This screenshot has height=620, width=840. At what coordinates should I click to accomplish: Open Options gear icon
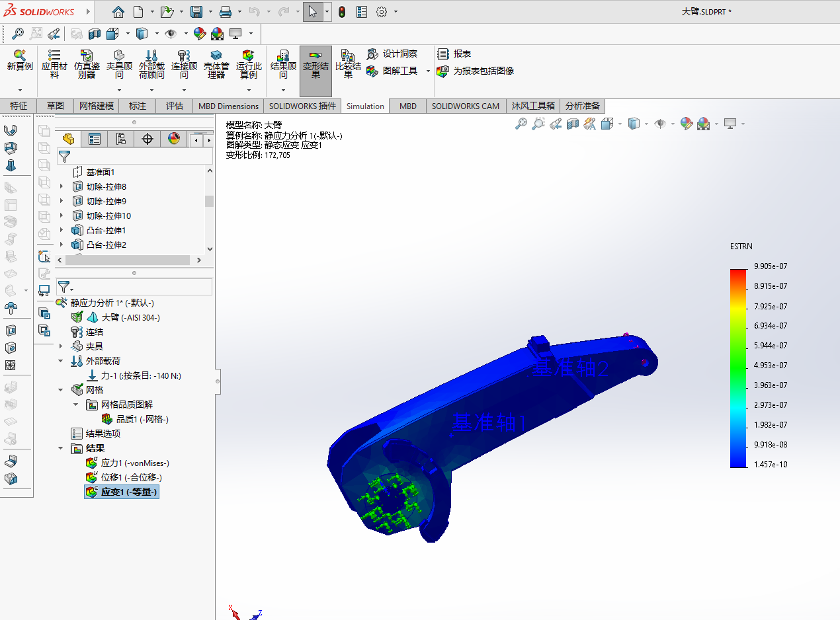click(382, 12)
